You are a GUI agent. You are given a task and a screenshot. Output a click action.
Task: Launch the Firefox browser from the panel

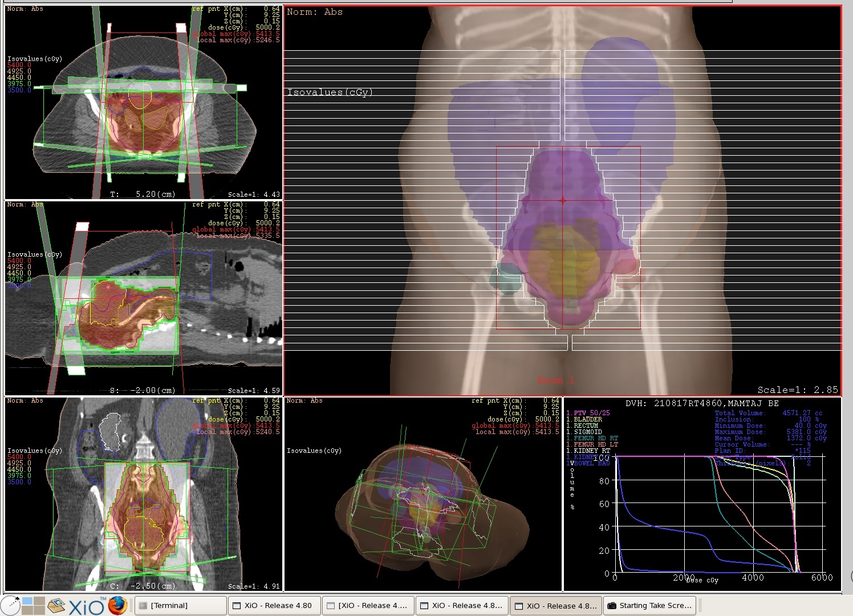click(x=117, y=605)
